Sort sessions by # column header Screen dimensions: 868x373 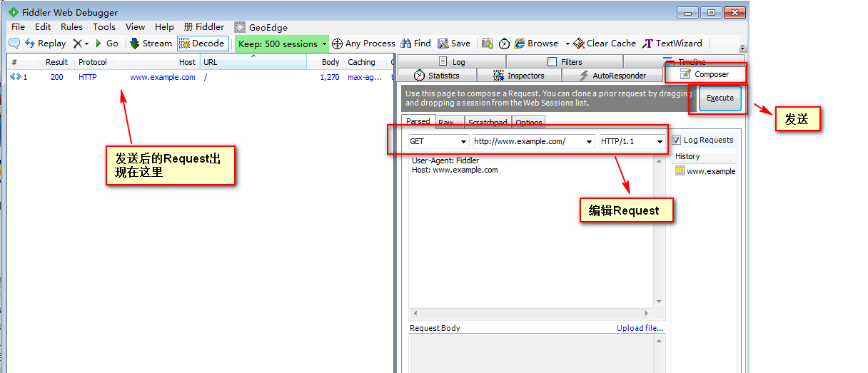pyautogui.click(x=23, y=62)
